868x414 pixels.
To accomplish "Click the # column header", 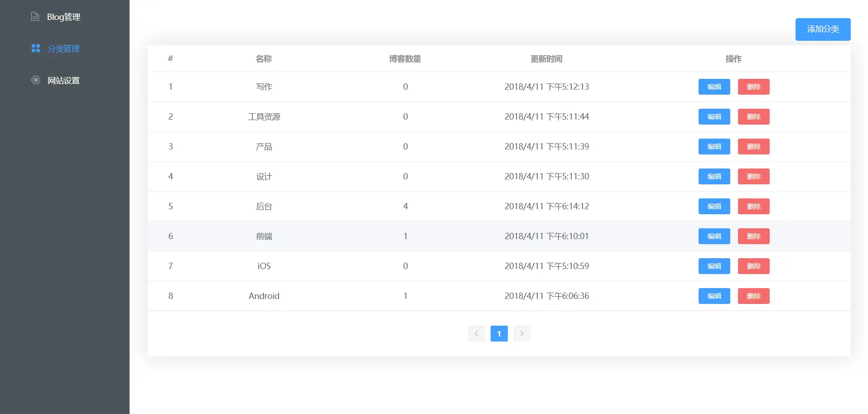I will [170, 58].
